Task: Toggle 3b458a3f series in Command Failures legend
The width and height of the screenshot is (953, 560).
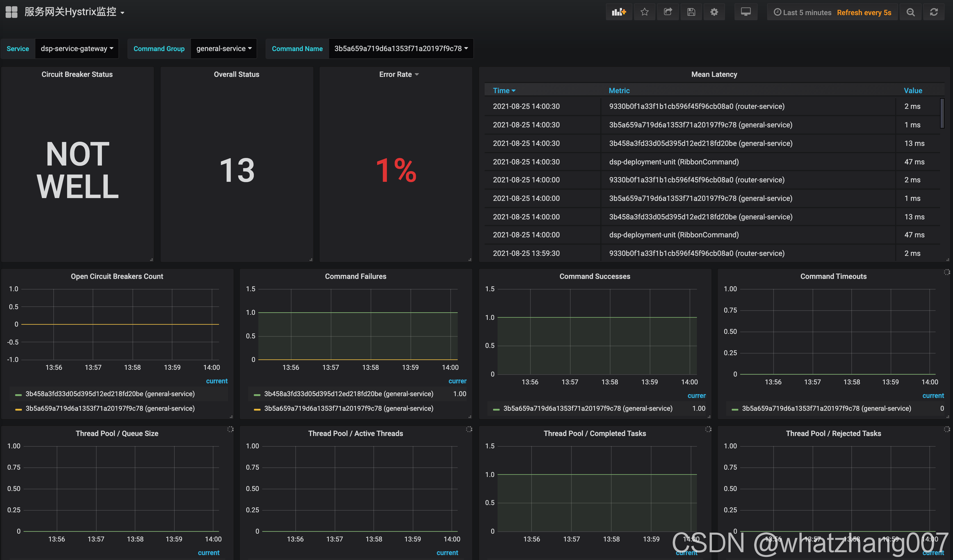Action: [349, 394]
